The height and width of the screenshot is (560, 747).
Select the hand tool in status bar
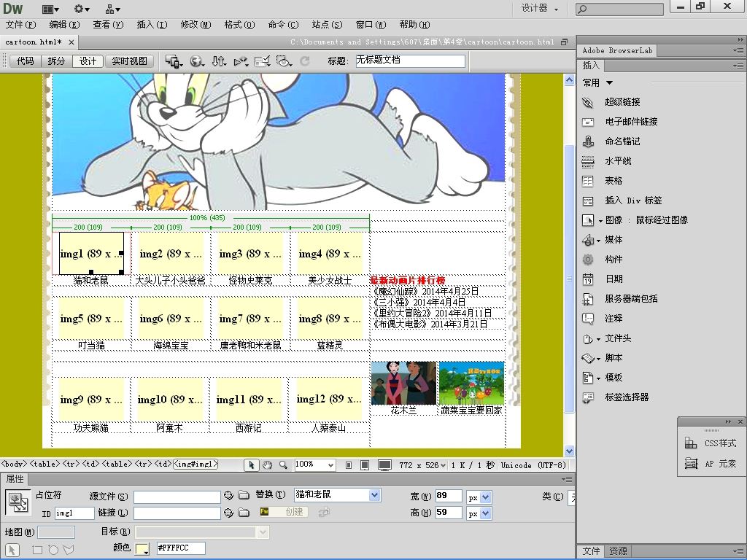point(267,465)
